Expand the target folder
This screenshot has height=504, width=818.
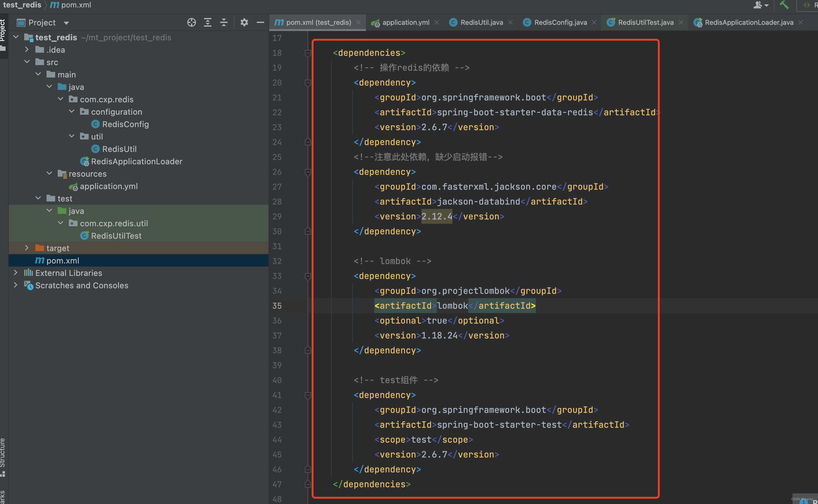[x=27, y=248]
